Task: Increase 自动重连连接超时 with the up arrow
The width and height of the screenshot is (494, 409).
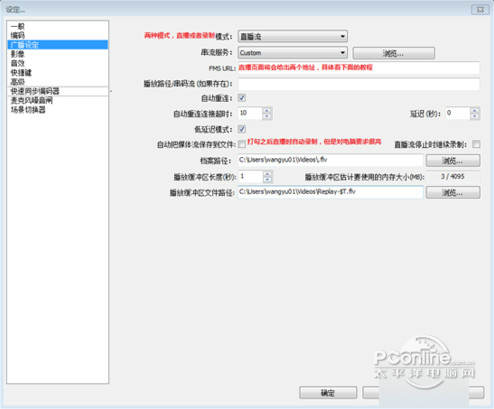Action: (267, 110)
